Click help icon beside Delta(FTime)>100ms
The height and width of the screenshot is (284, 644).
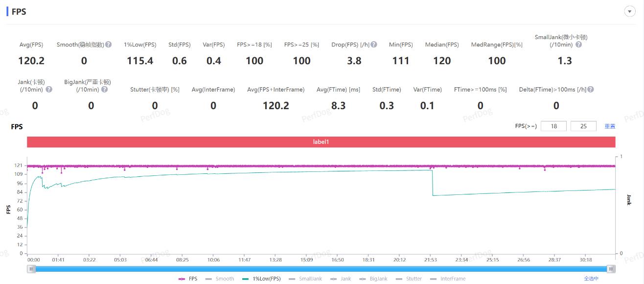(591, 90)
